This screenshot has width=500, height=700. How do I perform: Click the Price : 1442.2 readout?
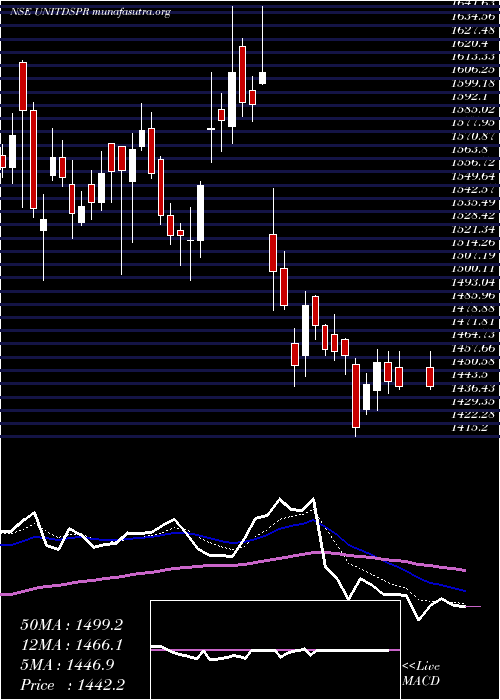coord(73,685)
